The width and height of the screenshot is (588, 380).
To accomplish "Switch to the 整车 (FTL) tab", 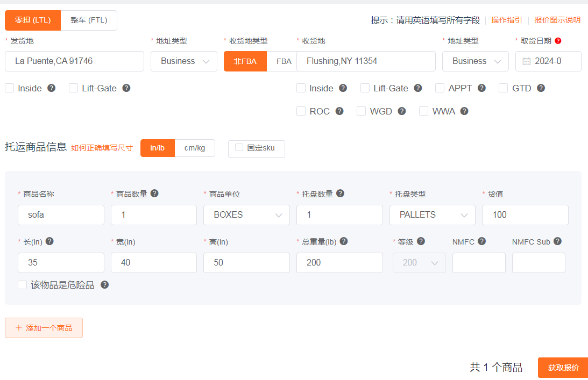I will 89,20.
